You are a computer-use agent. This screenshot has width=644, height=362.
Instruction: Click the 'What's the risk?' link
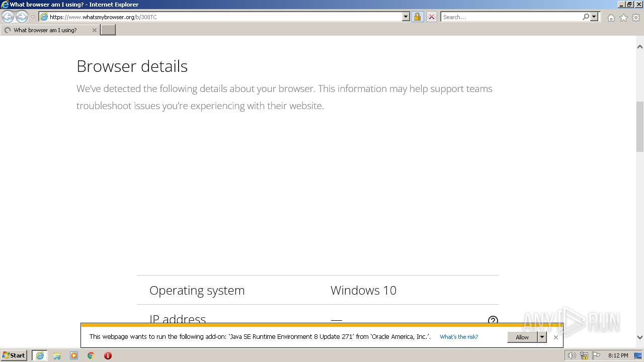click(459, 337)
